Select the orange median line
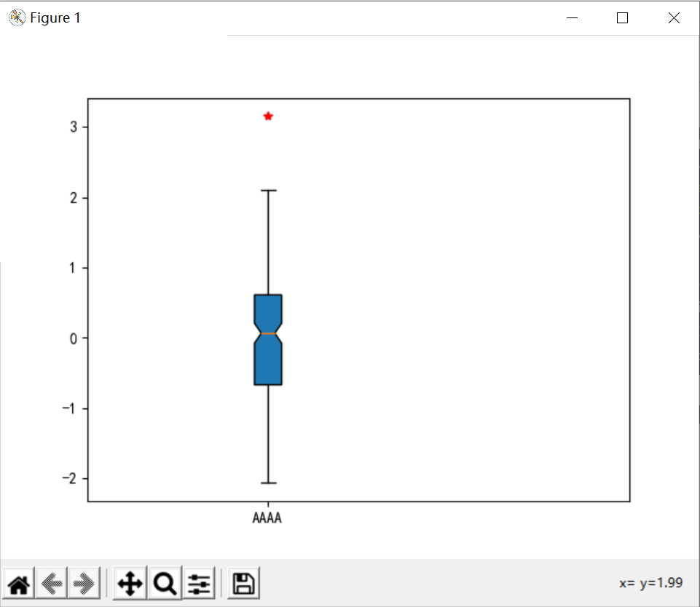700x607 pixels. pos(267,333)
